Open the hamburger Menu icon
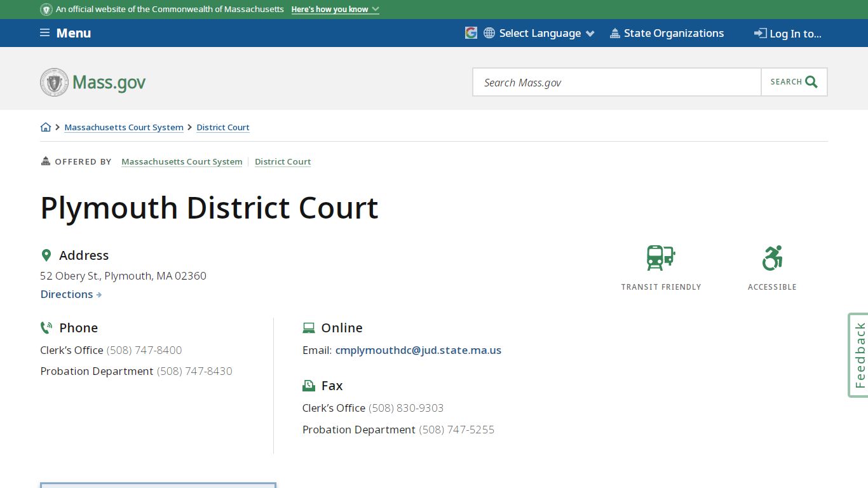 click(44, 33)
